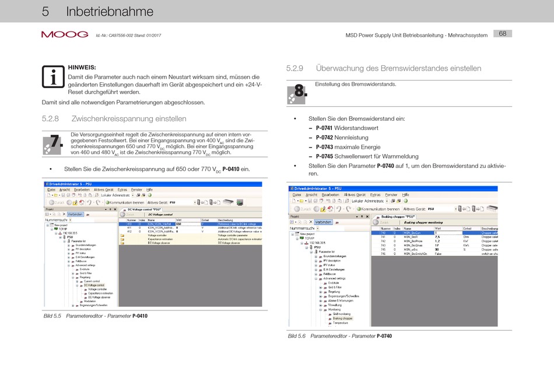Click Name column header in DC-Voltage control table
Viewport: 554px width, 392px height.
tap(161, 220)
